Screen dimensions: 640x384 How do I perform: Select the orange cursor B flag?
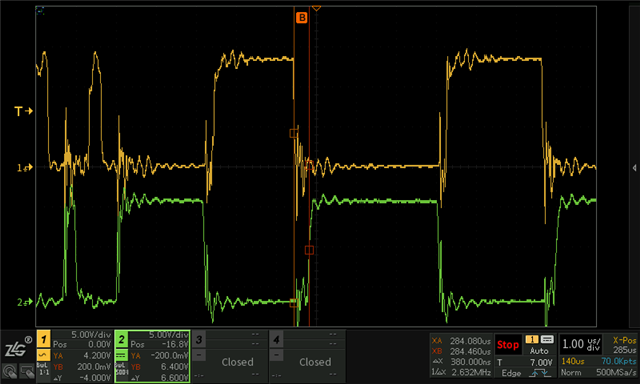pyautogui.click(x=302, y=18)
